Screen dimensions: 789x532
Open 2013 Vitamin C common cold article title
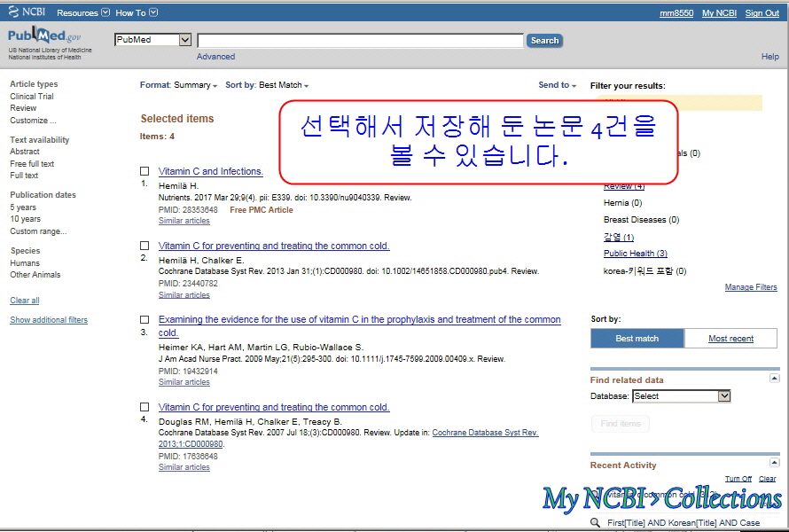click(x=274, y=246)
